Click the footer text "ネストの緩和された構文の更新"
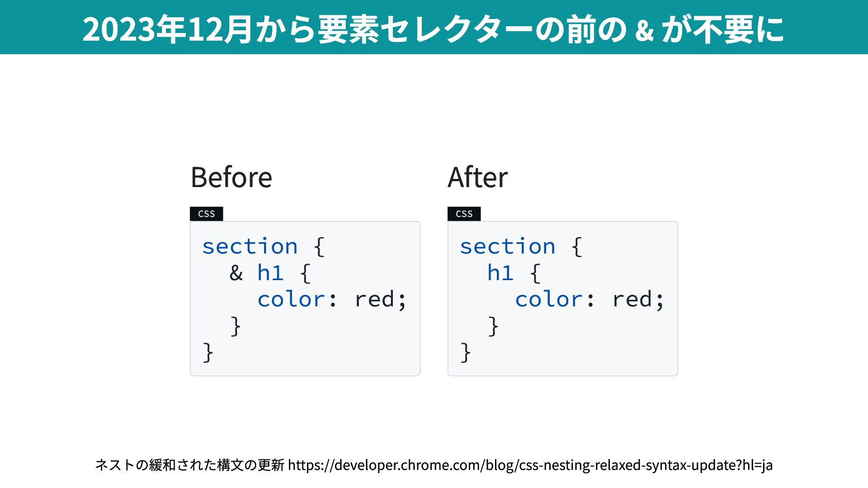The height and width of the screenshot is (488, 868). click(190, 465)
